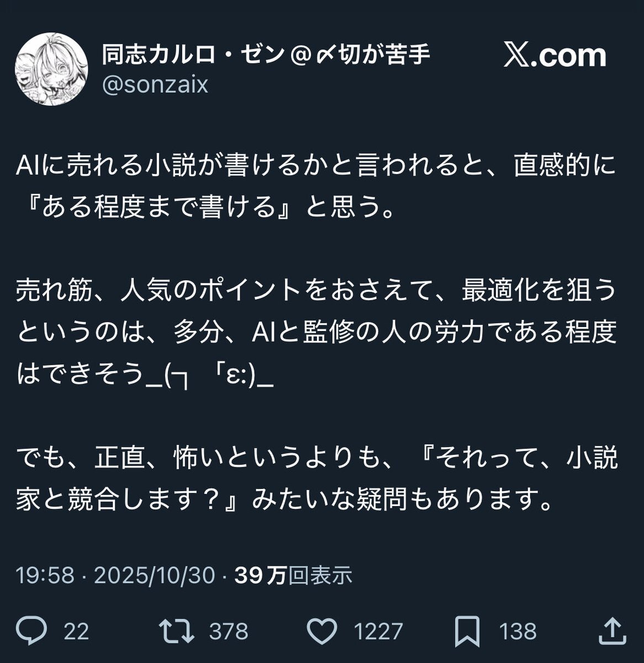Click the 2025/10/30 post date
The height and width of the screenshot is (663, 644).
pyautogui.click(x=154, y=576)
